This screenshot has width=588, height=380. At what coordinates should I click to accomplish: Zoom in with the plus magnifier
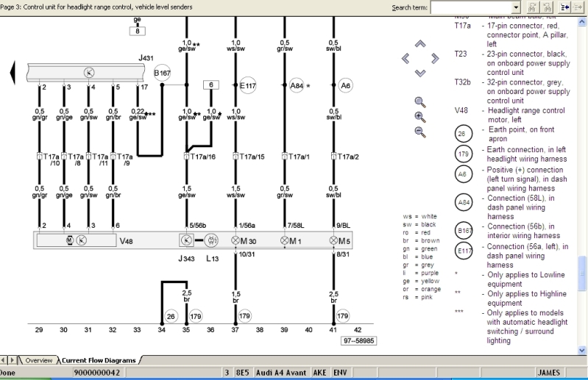[420, 116]
